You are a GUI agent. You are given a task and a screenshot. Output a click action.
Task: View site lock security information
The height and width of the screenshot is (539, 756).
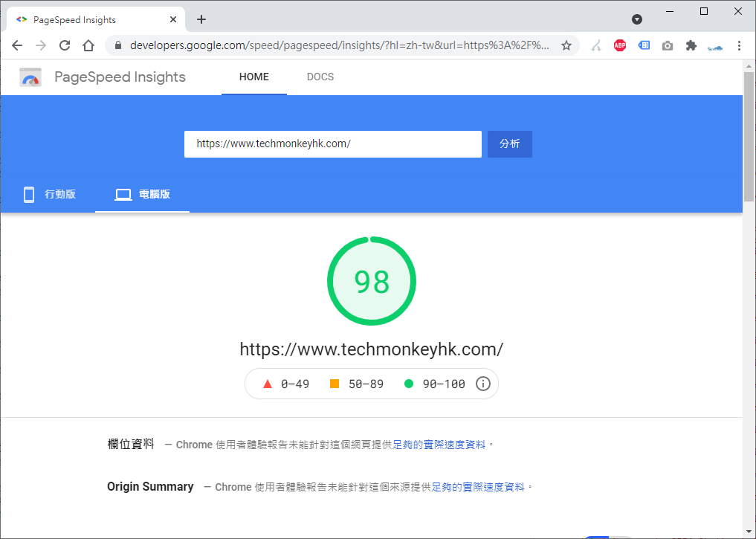pos(118,45)
